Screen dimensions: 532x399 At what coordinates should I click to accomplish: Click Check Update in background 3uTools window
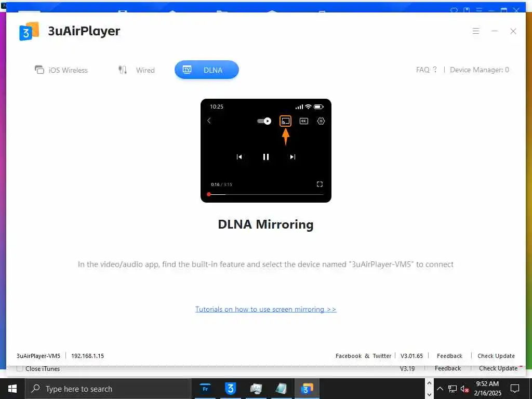point(498,368)
